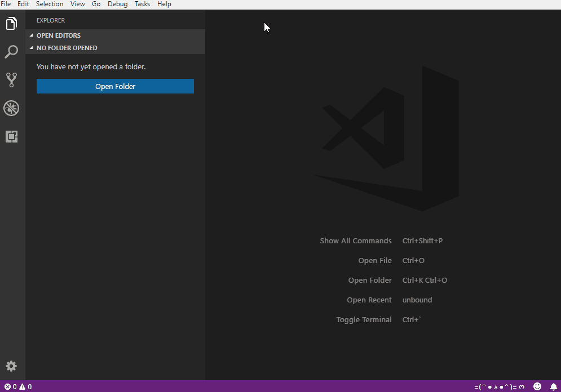Click the warnings count in the status bar
Image resolution: width=561 pixels, height=392 pixels.
click(25, 386)
